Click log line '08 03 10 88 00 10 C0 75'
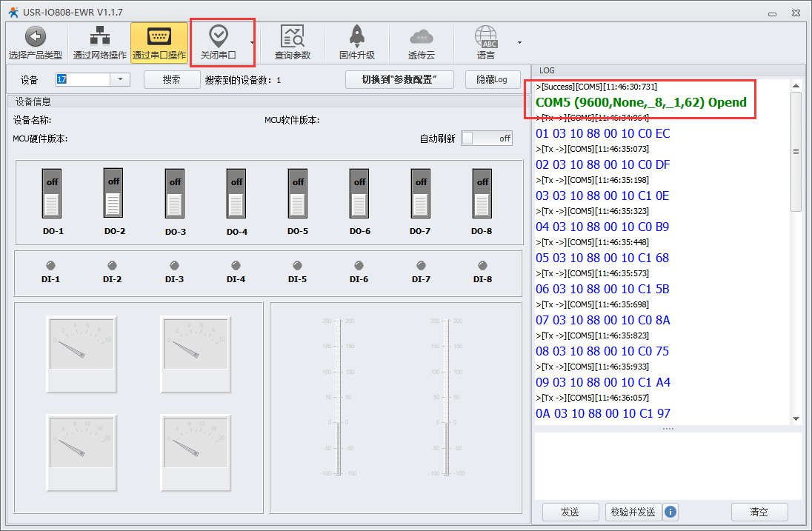812x531 pixels. [602, 351]
